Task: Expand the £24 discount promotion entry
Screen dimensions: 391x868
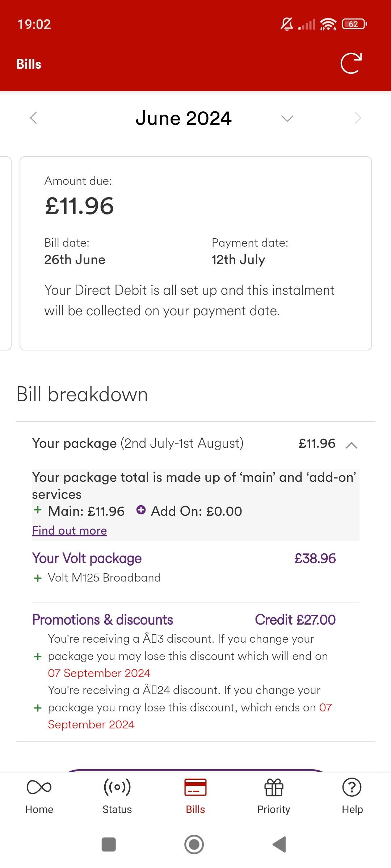Action: (38, 708)
